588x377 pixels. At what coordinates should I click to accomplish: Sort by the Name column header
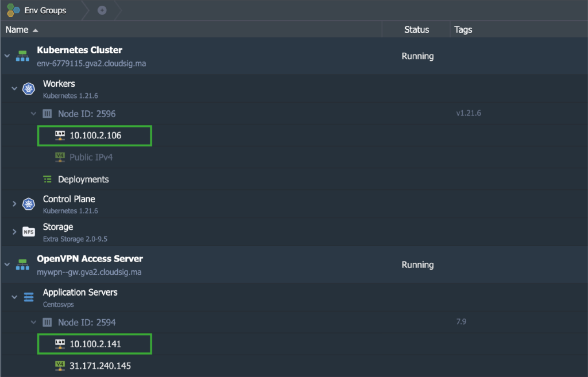click(191, 30)
